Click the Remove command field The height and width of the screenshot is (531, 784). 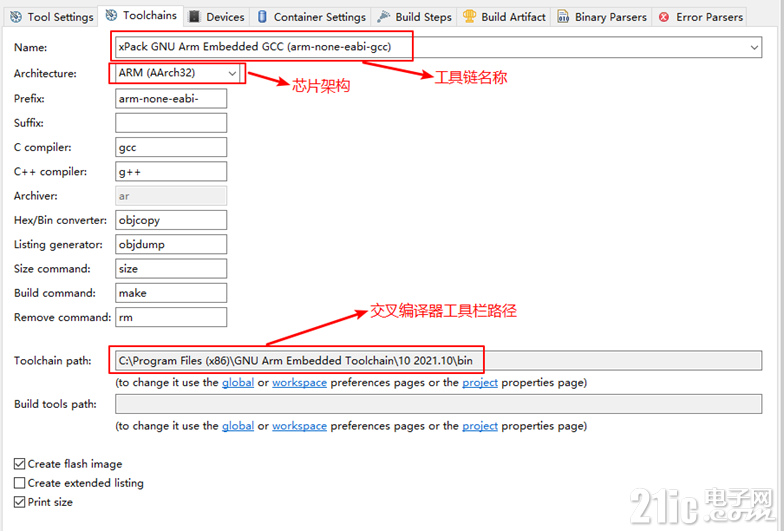pyautogui.click(x=171, y=318)
